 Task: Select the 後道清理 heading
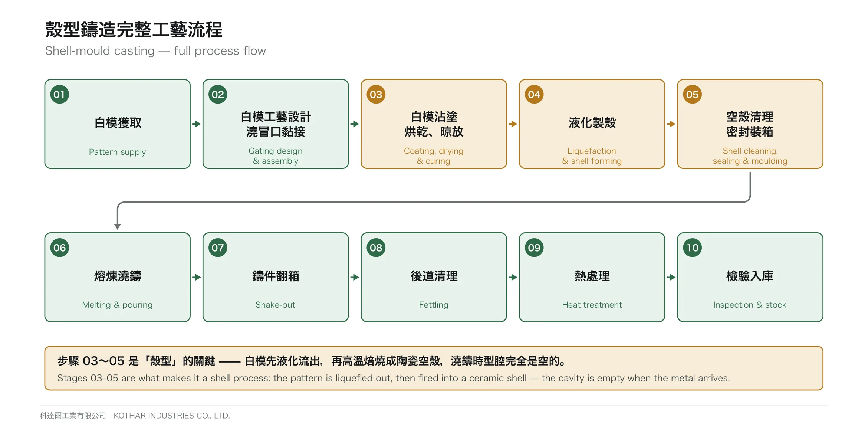pyautogui.click(x=434, y=276)
